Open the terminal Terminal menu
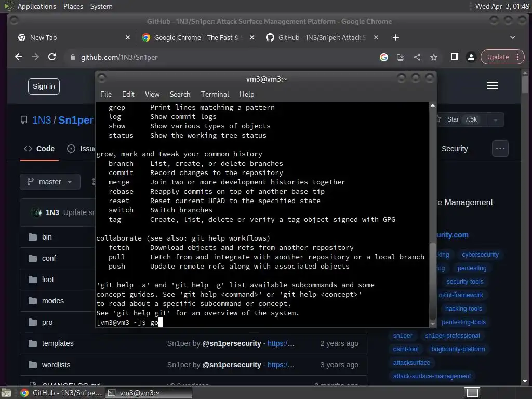Viewport: 532px width, 399px height. tap(215, 95)
